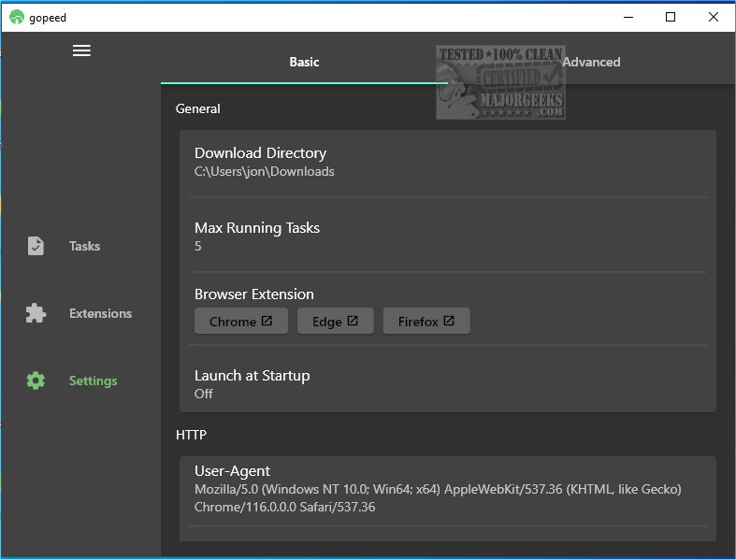This screenshot has width=736, height=560.
Task: Switch to the Basic tab
Action: tap(304, 62)
